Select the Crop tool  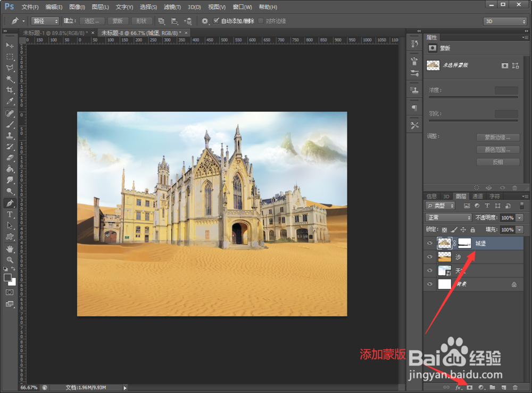coord(10,90)
